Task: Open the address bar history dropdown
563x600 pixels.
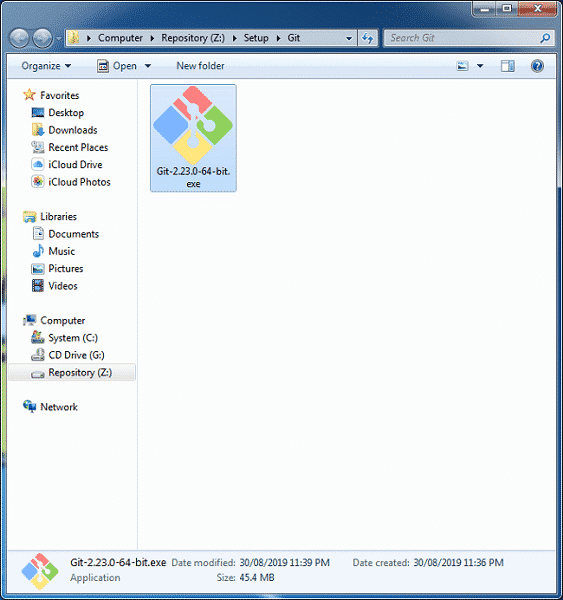Action: coord(349,38)
